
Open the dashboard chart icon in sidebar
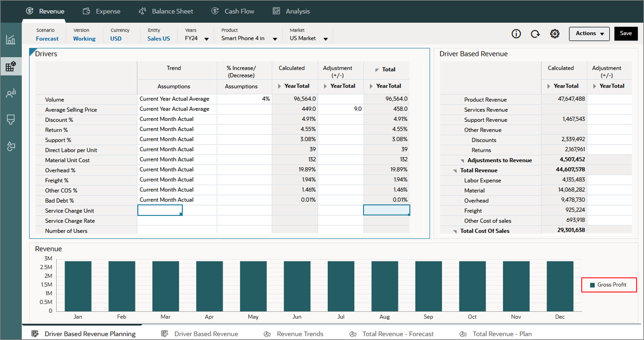pyautogui.click(x=11, y=40)
